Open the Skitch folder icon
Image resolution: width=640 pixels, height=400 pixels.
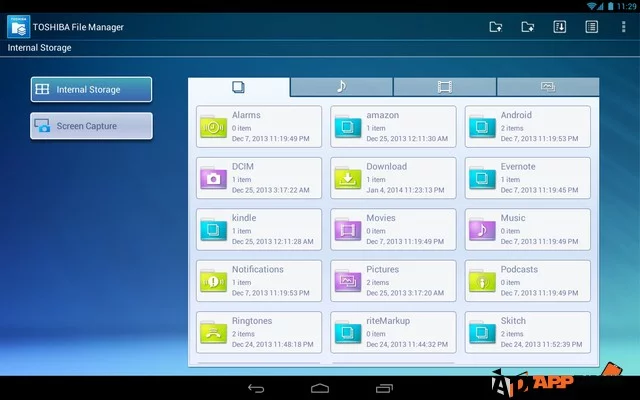482,333
